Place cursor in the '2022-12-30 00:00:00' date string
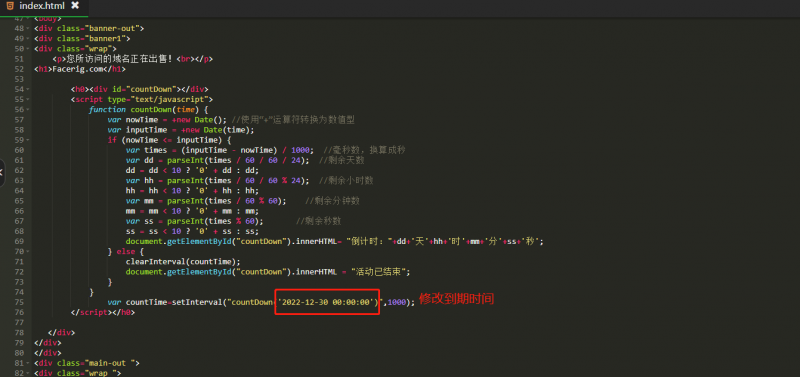The width and height of the screenshot is (800, 377). coord(327,302)
